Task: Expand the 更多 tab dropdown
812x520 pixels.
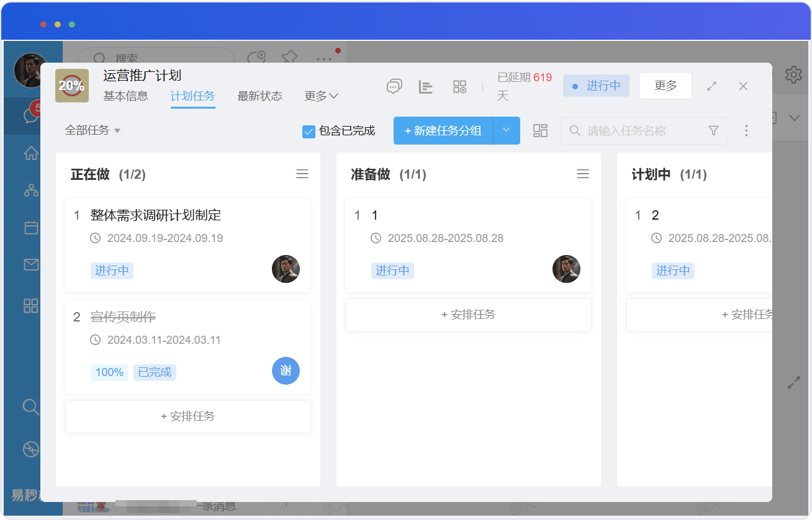Action: [321, 96]
